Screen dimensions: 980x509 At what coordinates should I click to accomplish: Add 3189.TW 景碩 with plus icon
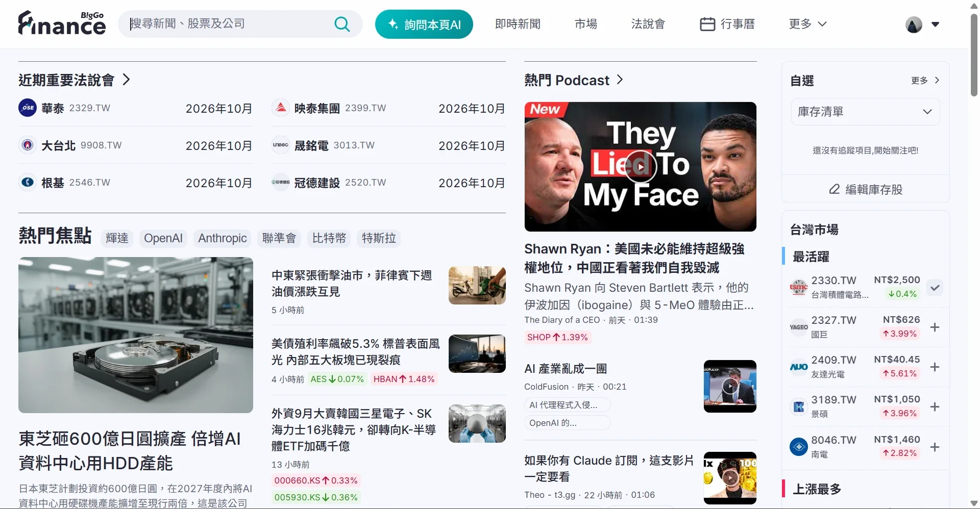click(935, 406)
